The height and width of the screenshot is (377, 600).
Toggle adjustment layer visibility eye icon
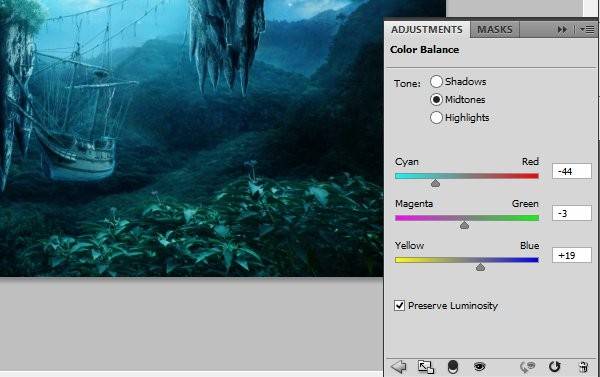click(x=479, y=367)
